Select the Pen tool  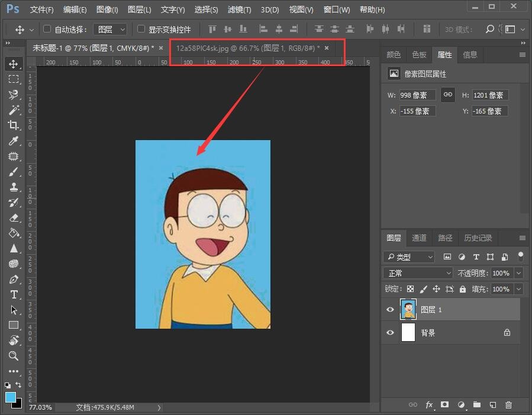13,279
